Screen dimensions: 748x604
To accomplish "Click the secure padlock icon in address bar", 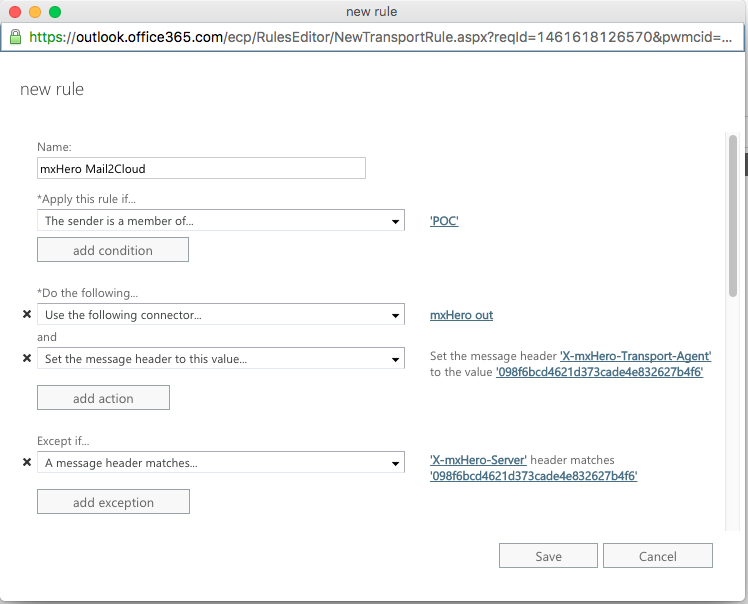I will pos(16,37).
